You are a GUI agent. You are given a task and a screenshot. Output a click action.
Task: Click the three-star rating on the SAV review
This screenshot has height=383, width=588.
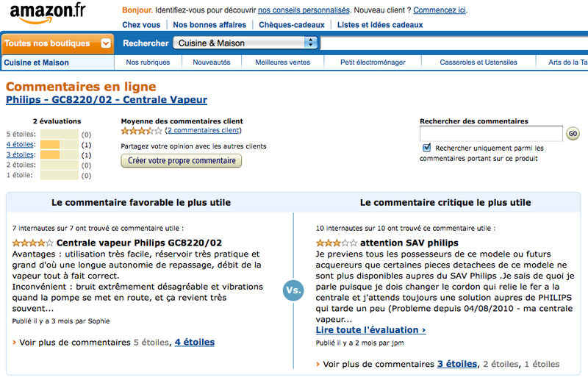point(337,243)
